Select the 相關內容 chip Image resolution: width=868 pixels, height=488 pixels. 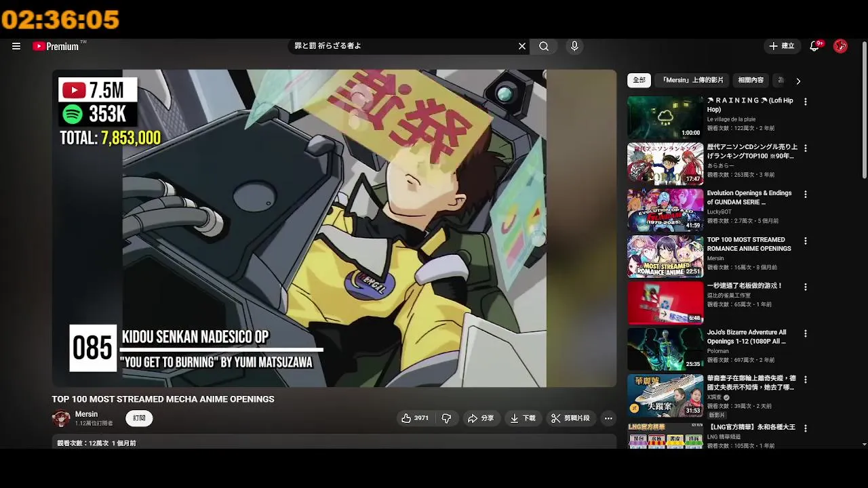(751, 80)
